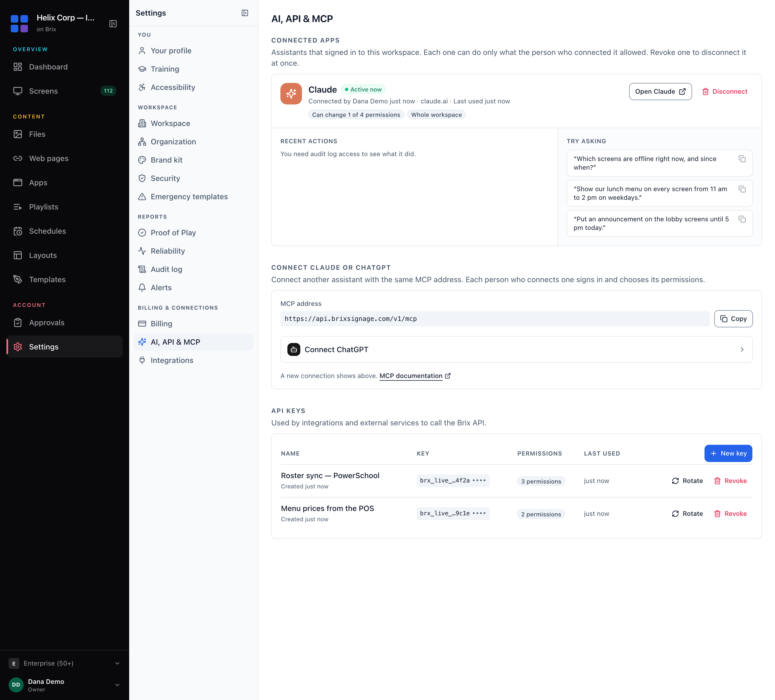Open the Security settings page
The height and width of the screenshot is (700, 775).
pyautogui.click(x=193, y=178)
